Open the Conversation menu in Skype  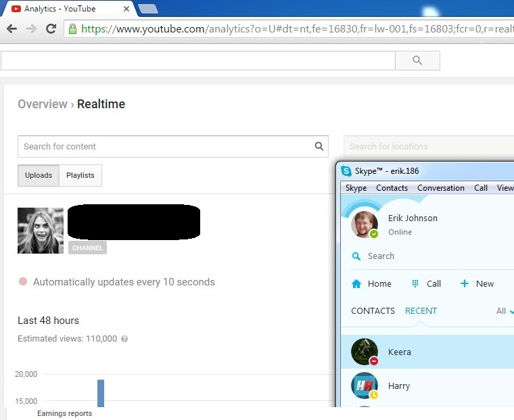pyautogui.click(x=440, y=188)
